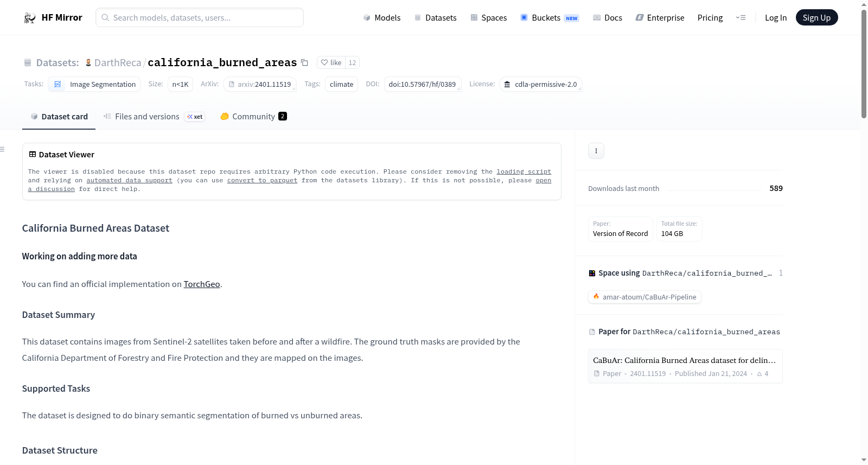The image size is (868, 465).
Task: Open the Community tab
Action: tap(253, 117)
